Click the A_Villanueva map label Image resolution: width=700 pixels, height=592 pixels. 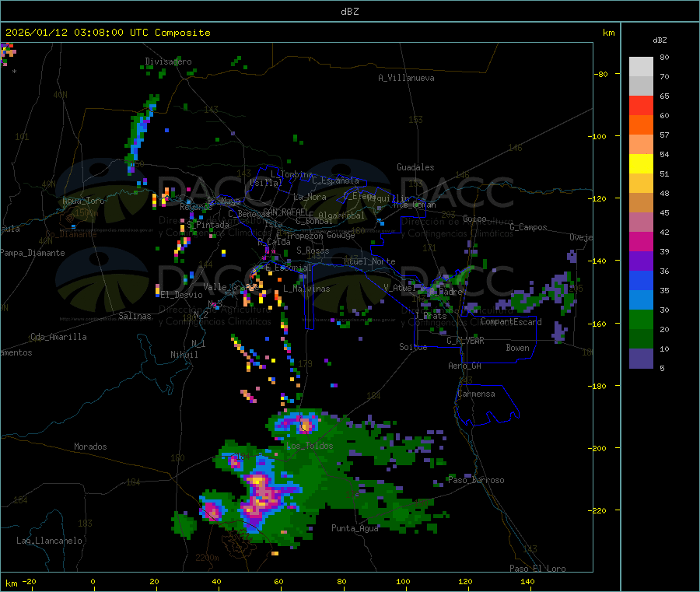tap(406, 78)
